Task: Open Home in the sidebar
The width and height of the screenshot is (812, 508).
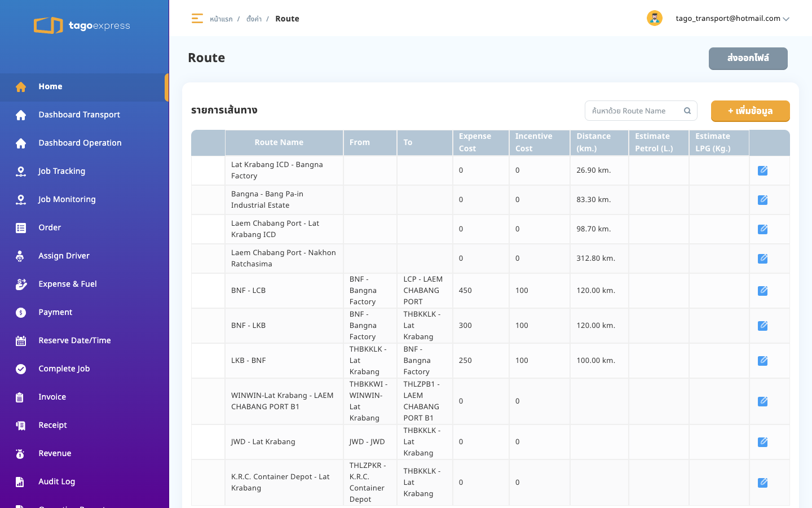Action: tap(85, 87)
